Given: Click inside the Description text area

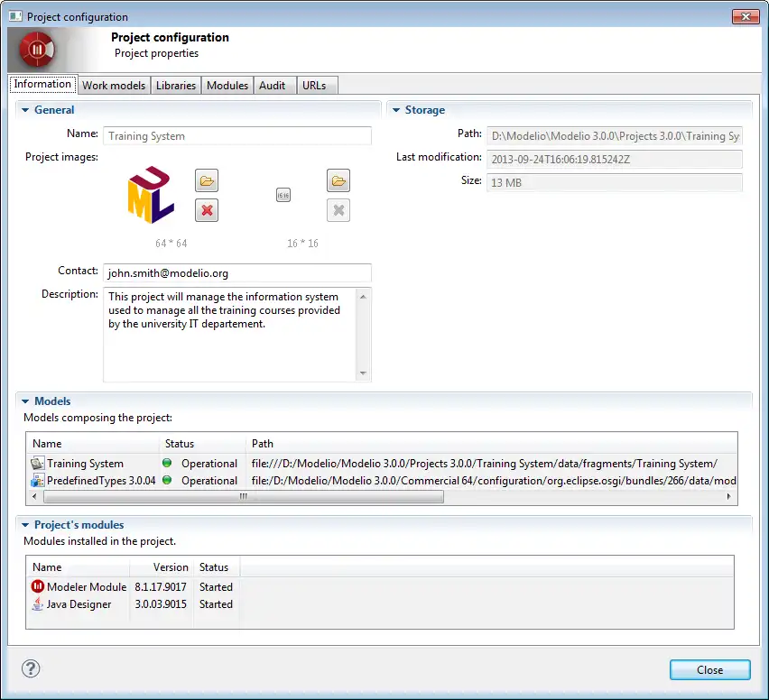Looking at the screenshot, I should click(x=229, y=335).
